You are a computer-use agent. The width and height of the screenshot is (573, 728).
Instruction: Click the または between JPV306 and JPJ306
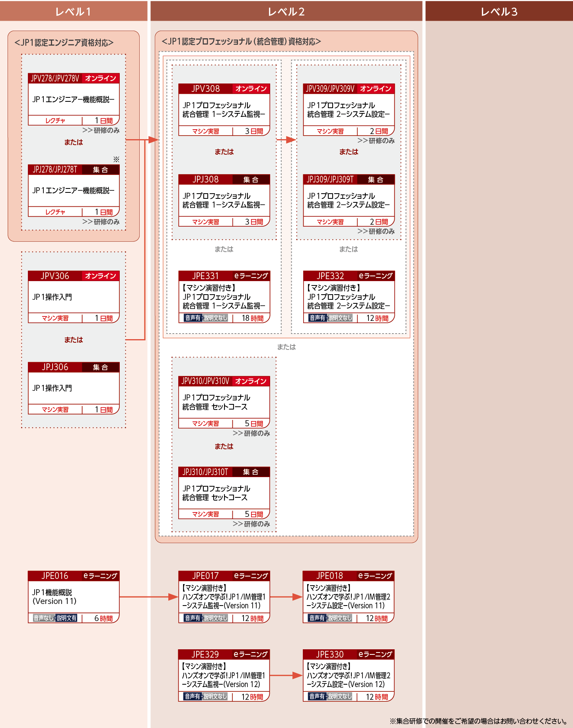point(74,340)
